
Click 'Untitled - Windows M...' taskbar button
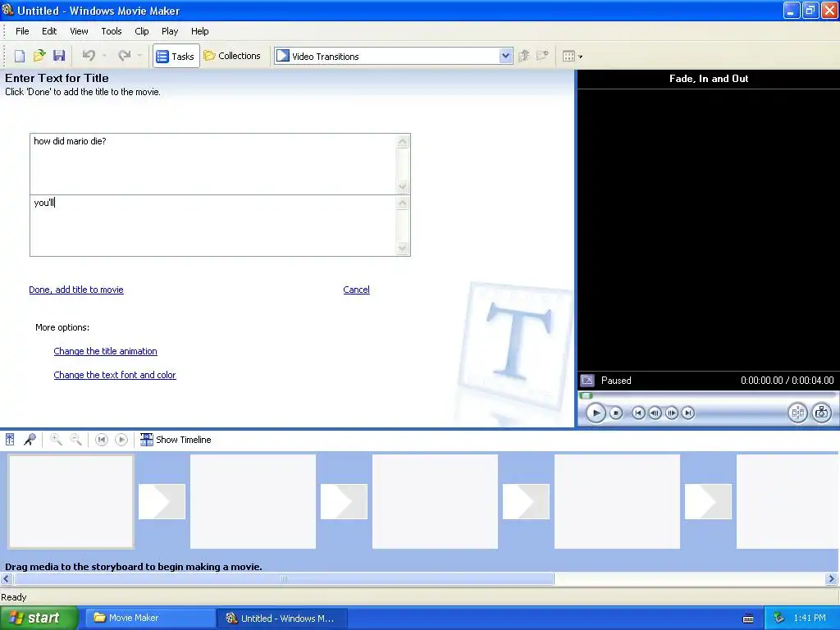[x=282, y=619]
